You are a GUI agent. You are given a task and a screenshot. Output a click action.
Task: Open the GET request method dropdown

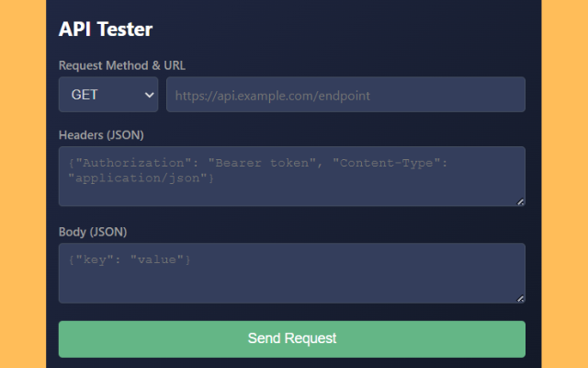click(107, 95)
